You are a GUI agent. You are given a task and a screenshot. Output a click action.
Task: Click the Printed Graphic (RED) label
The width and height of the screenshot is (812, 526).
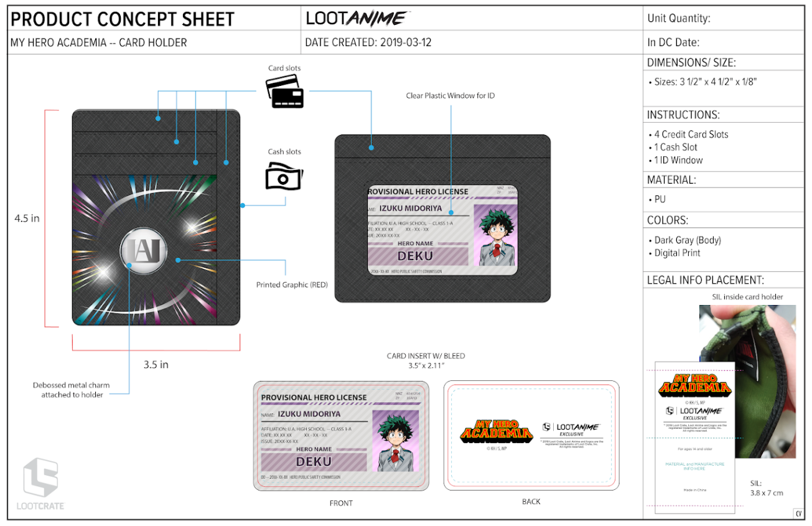(292, 285)
